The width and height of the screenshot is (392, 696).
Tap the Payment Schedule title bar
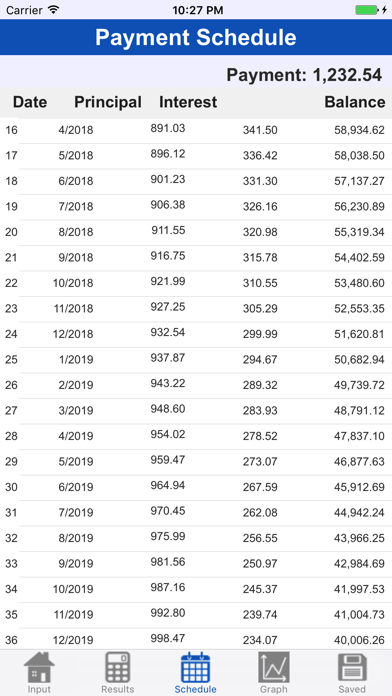point(196,37)
